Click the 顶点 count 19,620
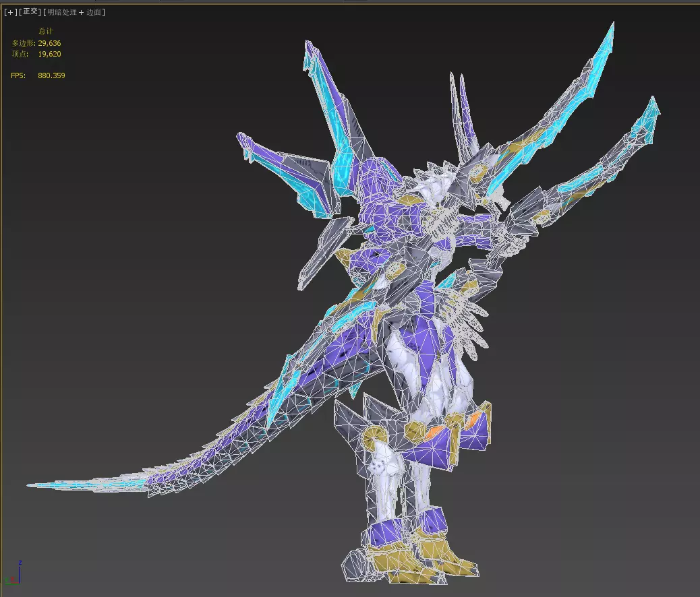 [49, 54]
